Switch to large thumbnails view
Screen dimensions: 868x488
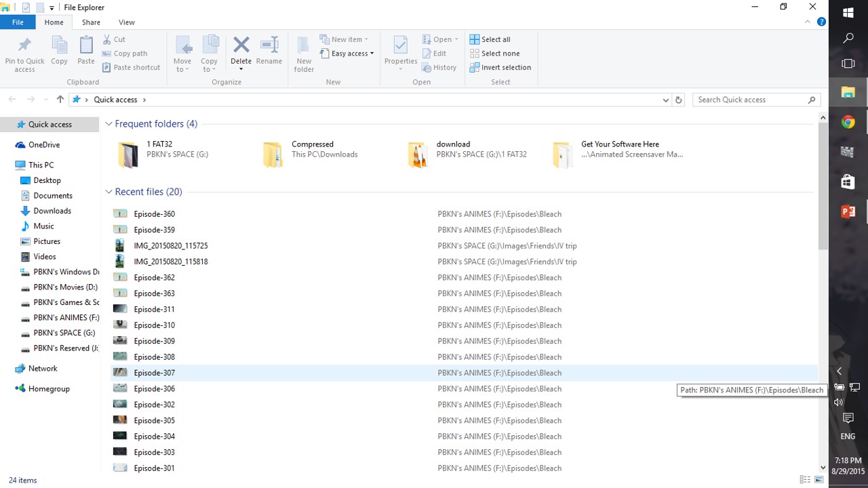coord(818,480)
